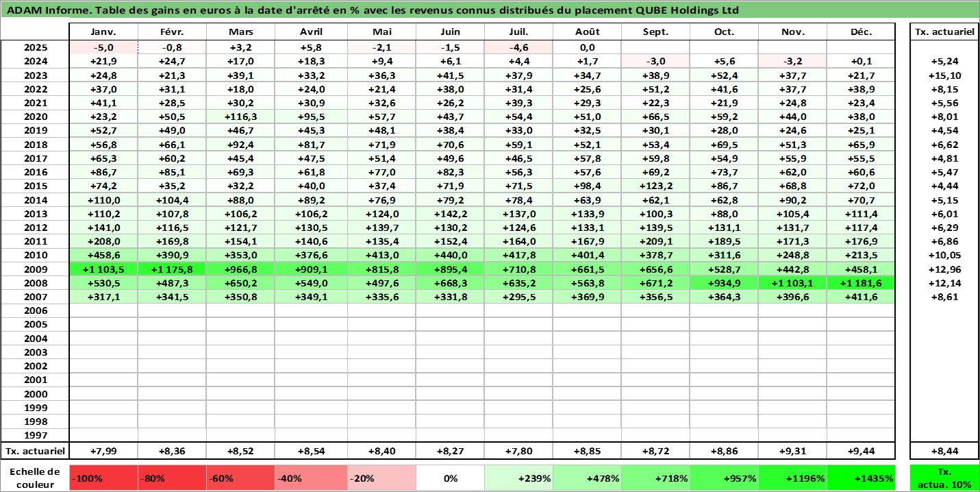Select the +15,10 actuarial rate for 2023
980x492 pixels.
point(944,75)
